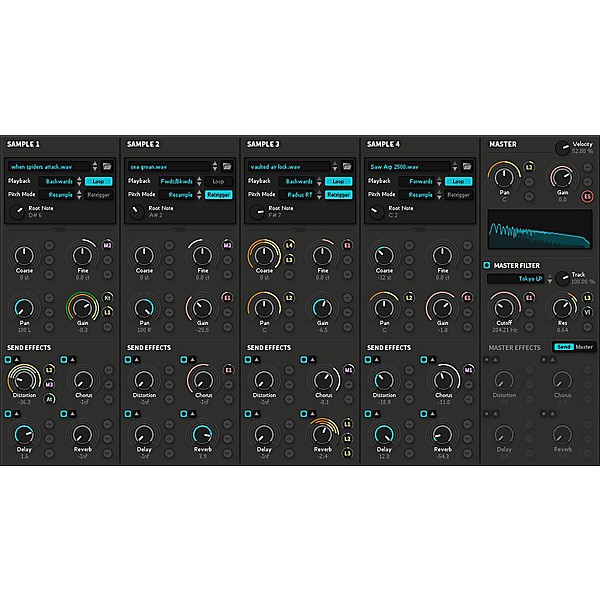Open Sample 1 Playback mode dropdown
The image size is (600, 600).
[x=62, y=181]
